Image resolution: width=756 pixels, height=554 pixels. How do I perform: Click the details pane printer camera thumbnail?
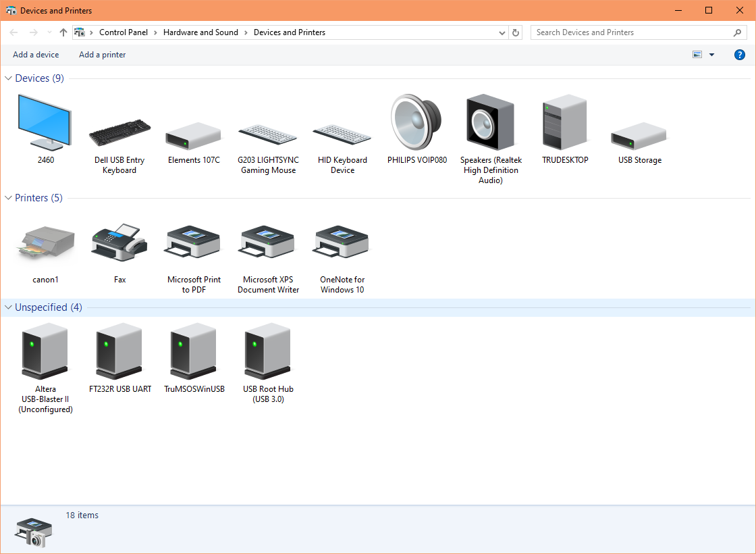pyautogui.click(x=33, y=533)
